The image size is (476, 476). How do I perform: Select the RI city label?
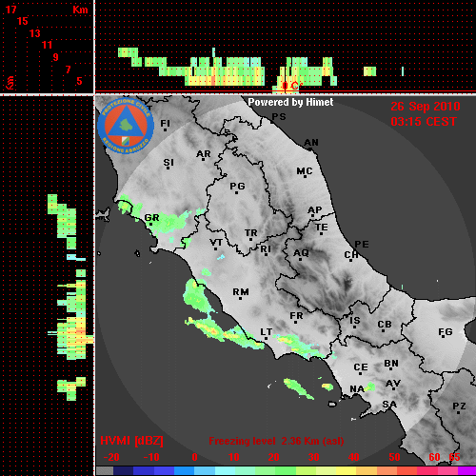click(x=266, y=248)
